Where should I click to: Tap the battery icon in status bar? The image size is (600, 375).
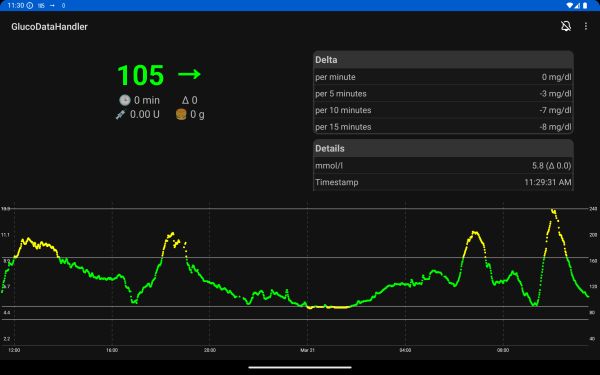coord(585,5)
